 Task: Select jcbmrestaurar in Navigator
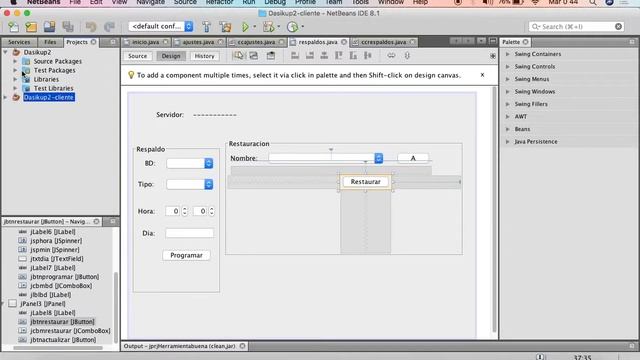pos(70,331)
